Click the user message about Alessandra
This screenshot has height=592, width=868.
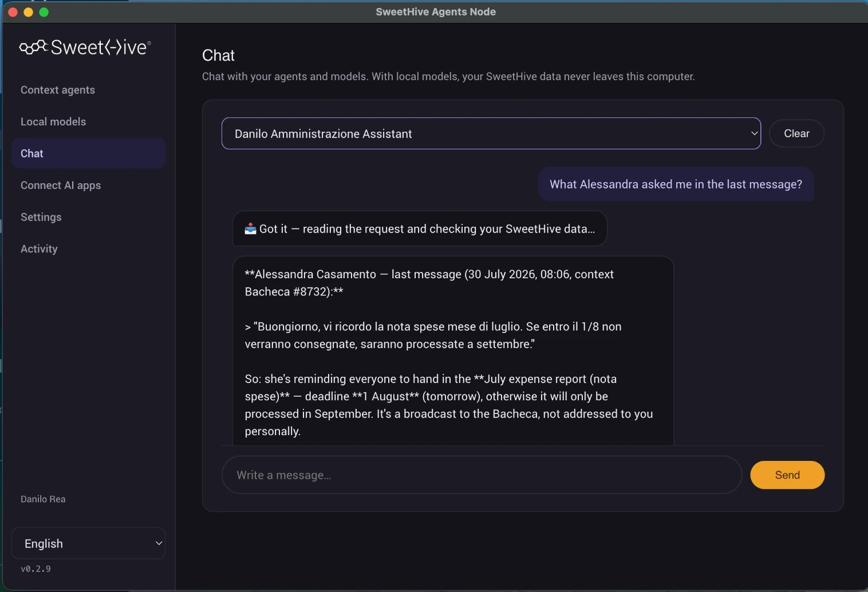tap(676, 184)
